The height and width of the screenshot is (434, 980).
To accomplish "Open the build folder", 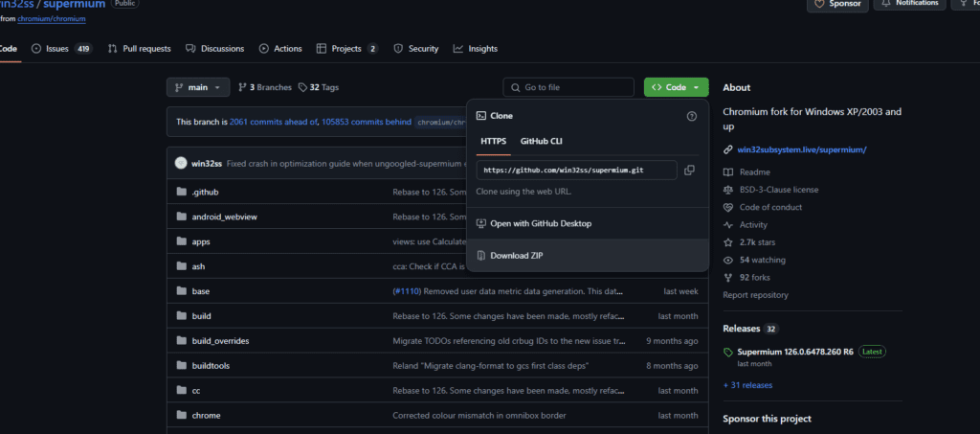I will pyautogui.click(x=201, y=316).
